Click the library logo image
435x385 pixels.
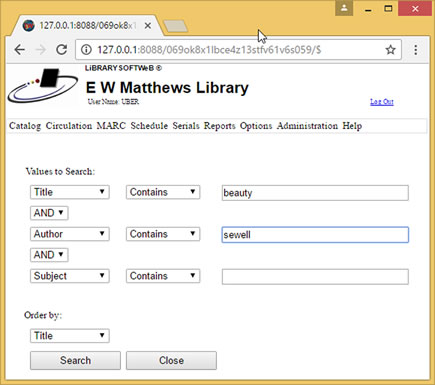(43, 85)
